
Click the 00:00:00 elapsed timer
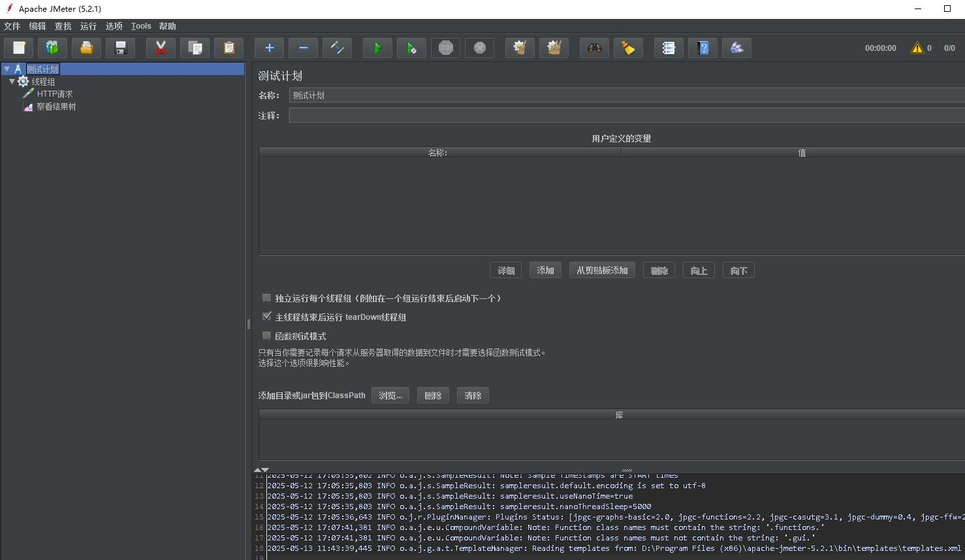click(x=881, y=48)
